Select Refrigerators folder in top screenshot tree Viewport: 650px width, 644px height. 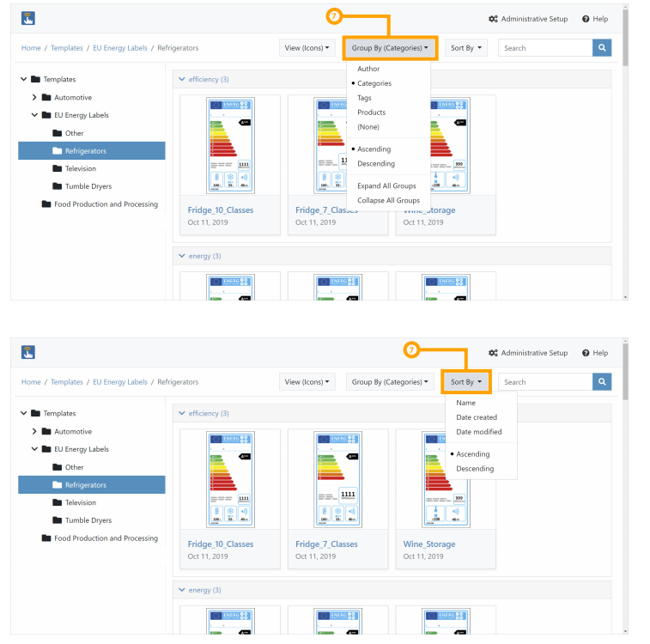point(92,151)
